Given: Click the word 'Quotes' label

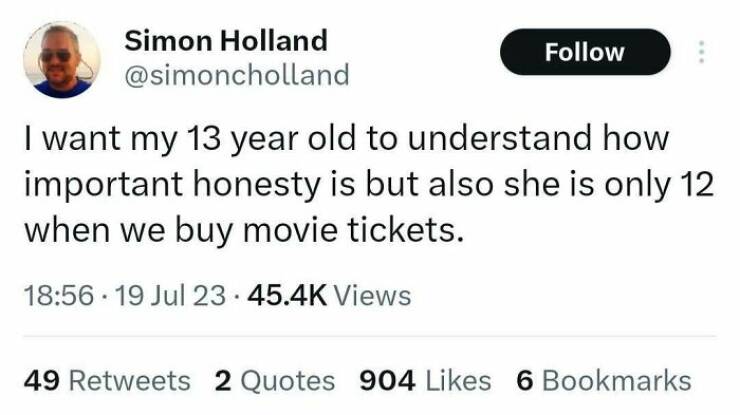Looking at the screenshot, I should (288, 380).
